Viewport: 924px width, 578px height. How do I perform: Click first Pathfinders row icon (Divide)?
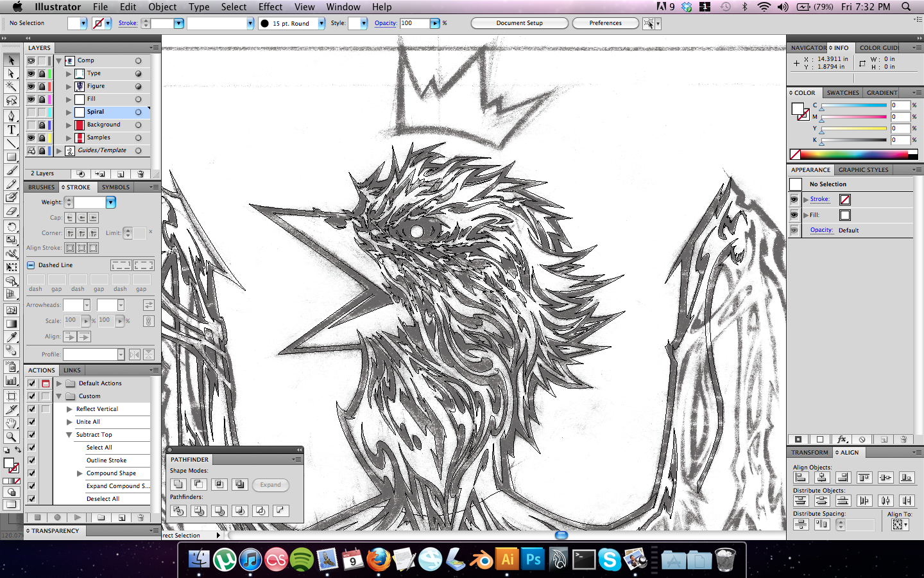pyautogui.click(x=178, y=511)
